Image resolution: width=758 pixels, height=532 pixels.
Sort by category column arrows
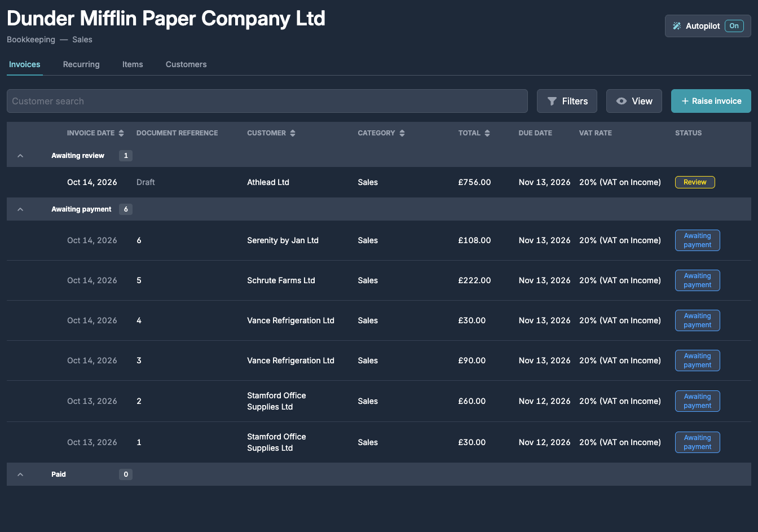pyautogui.click(x=402, y=133)
